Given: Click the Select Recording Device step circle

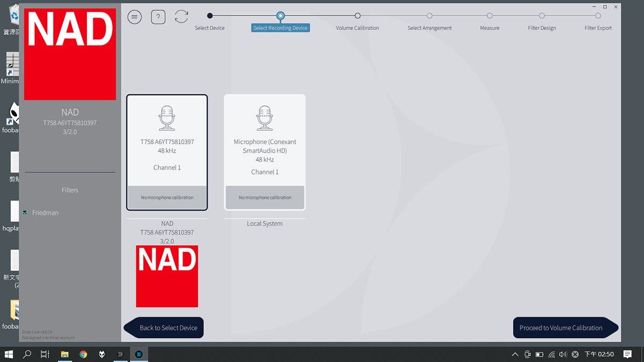Looking at the screenshot, I should 281,16.
